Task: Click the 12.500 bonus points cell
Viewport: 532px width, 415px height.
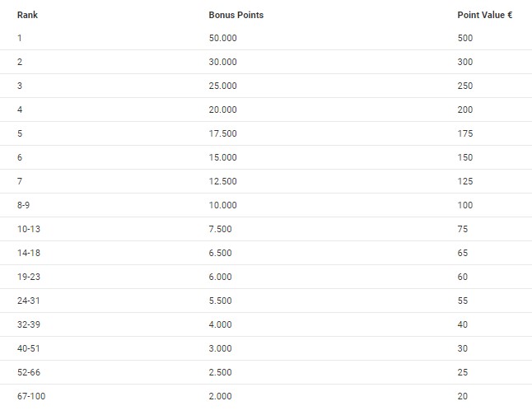Action: coord(222,181)
